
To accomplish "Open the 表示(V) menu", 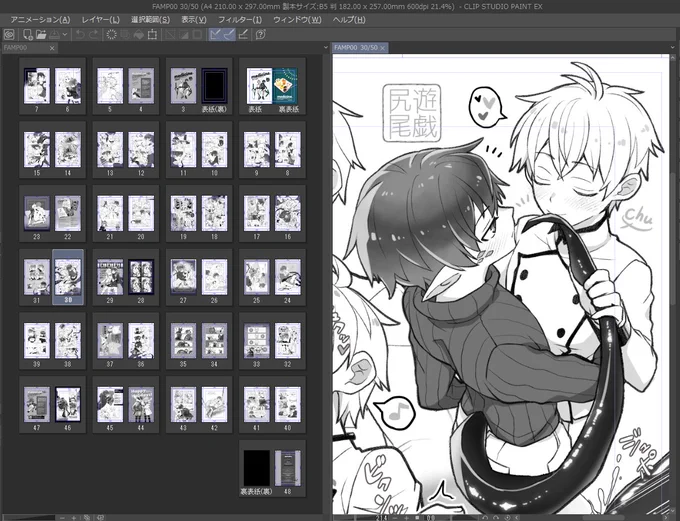I will pos(194,20).
